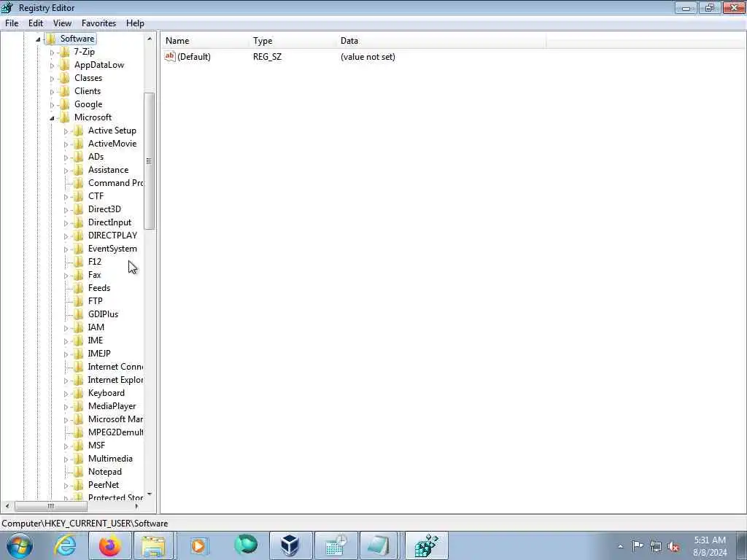Expand the Active Setup key
The image size is (747, 560).
(66, 131)
